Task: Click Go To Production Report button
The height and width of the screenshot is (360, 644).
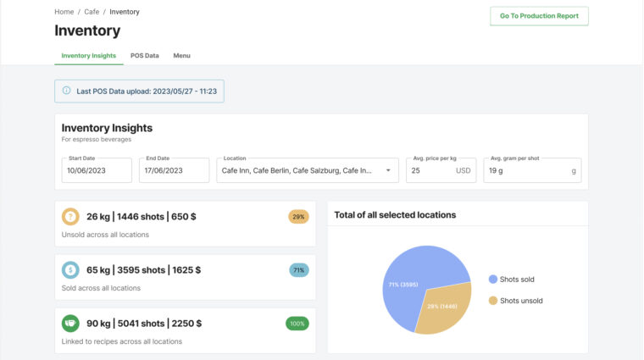Action: pyautogui.click(x=539, y=16)
